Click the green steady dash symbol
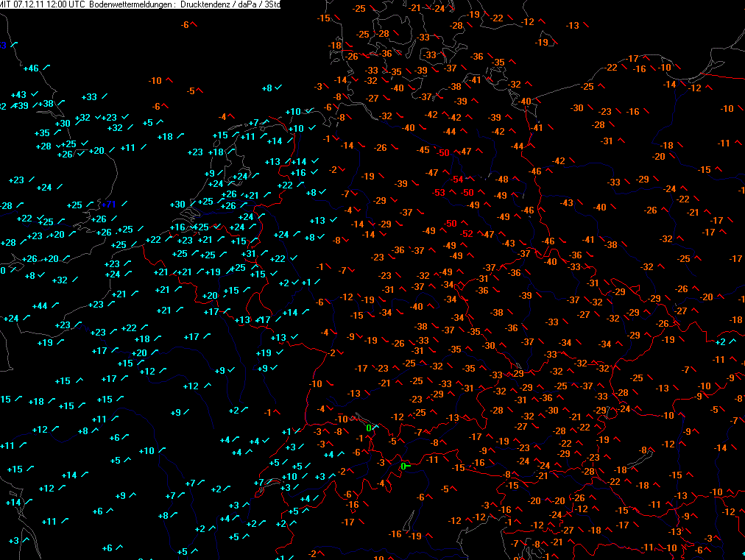This screenshot has height=560, width=745. [410, 466]
